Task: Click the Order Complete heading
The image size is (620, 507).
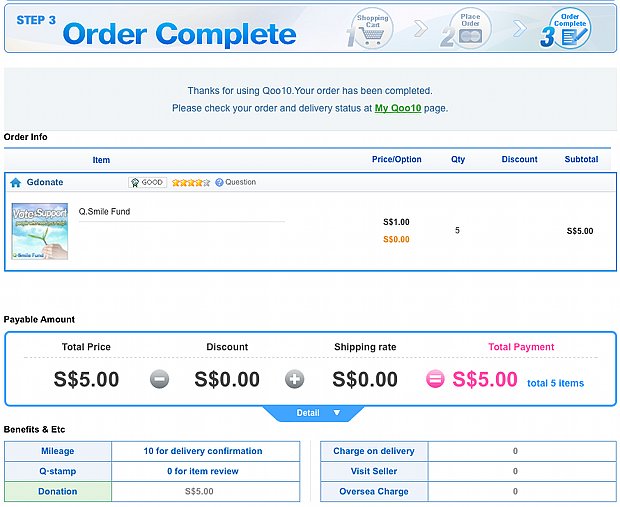Action: (x=180, y=34)
